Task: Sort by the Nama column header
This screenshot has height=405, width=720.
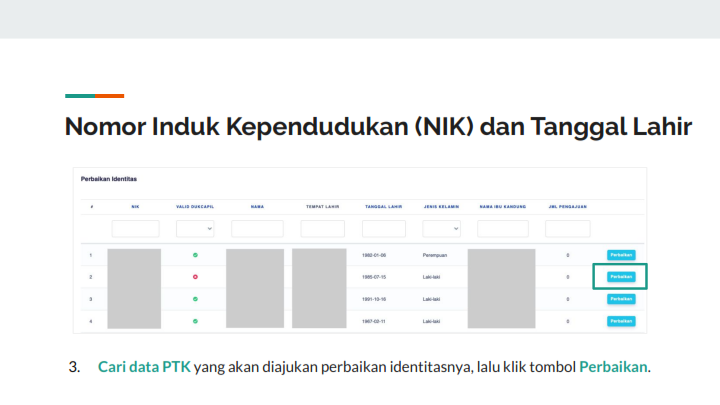Action: coord(257,207)
